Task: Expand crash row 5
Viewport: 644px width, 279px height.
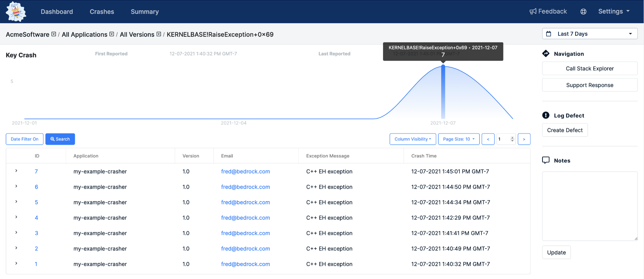Action: (x=16, y=202)
